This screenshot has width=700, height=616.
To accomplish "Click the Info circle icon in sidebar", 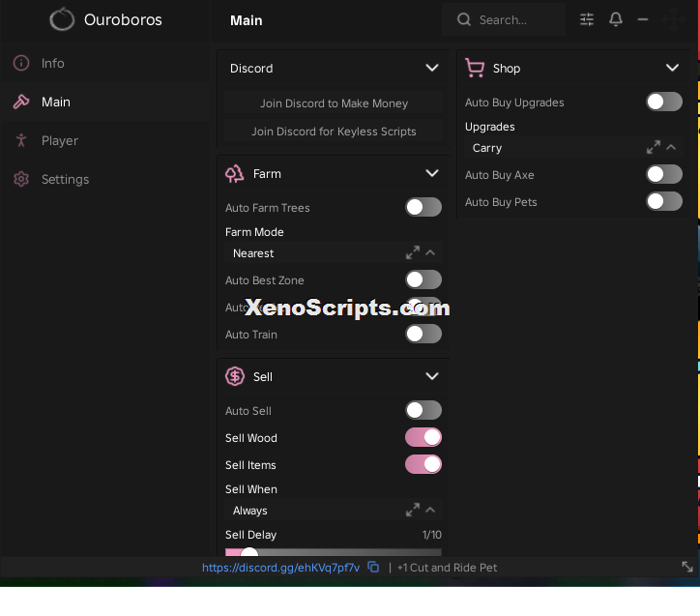I will tap(21, 63).
